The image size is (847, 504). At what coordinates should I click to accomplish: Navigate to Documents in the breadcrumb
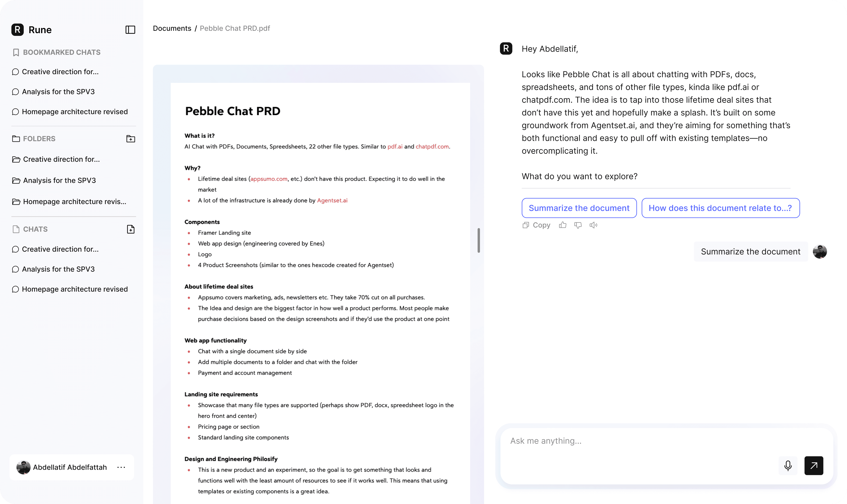tap(172, 28)
